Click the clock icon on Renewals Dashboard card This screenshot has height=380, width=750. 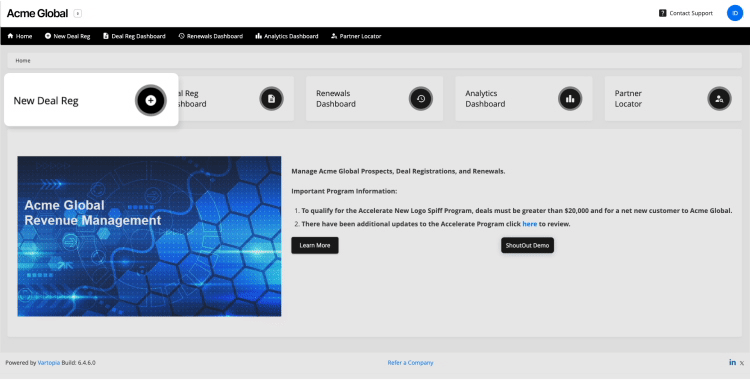click(421, 99)
